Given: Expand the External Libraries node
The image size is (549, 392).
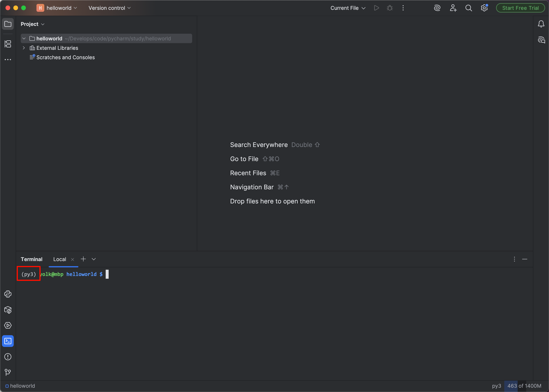Looking at the screenshot, I should [x=24, y=48].
